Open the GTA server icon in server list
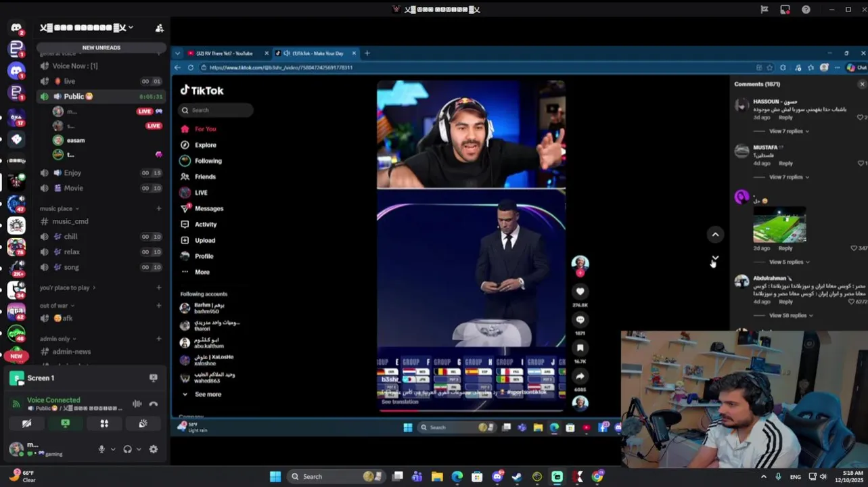Screen dimensions: 868x487 tap(16, 312)
